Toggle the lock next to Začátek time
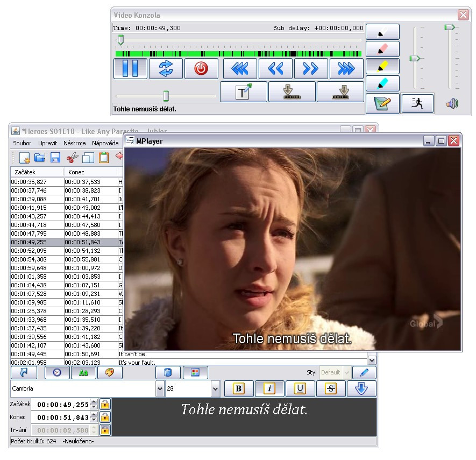 pyautogui.click(x=105, y=404)
